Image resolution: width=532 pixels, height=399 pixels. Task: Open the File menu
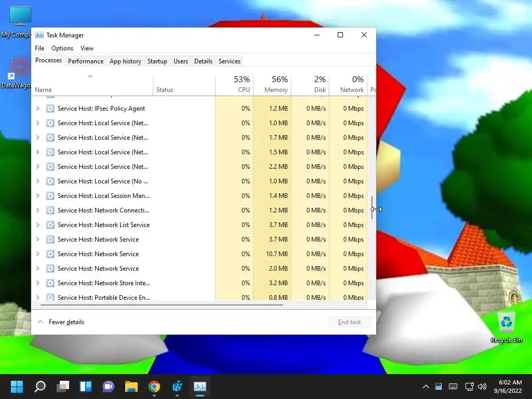[x=39, y=48]
